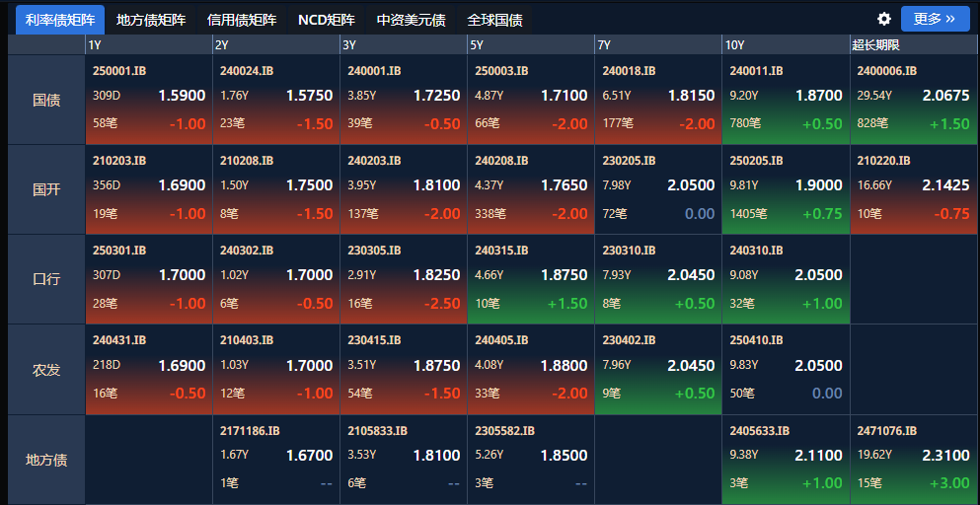The width and height of the screenshot is (980, 505).
Task: Select bond 230310.IB cell
Action: (658, 279)
